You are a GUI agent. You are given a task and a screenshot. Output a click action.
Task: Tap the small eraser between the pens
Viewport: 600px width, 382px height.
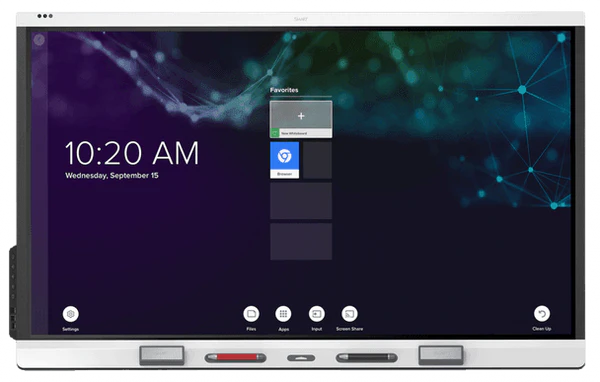point(301,358)
